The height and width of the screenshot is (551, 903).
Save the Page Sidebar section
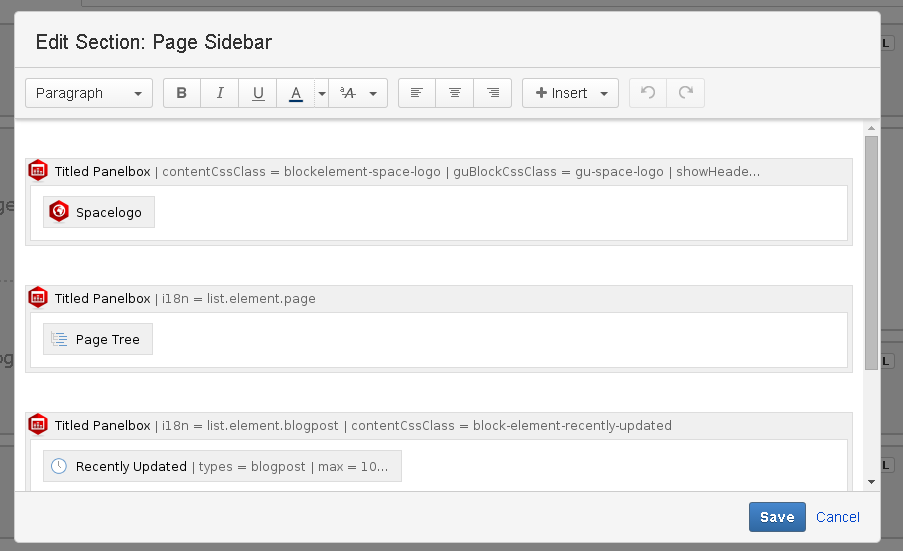776,517
